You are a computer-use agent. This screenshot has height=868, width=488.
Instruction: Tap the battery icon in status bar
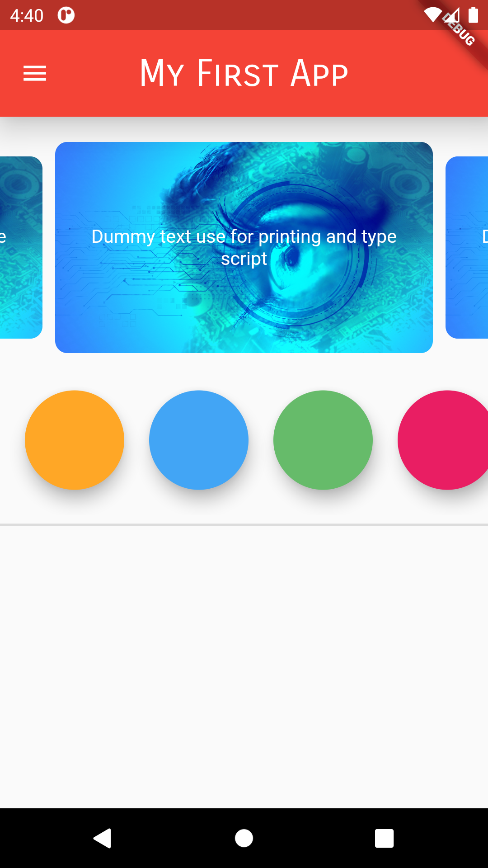[473, 15]
